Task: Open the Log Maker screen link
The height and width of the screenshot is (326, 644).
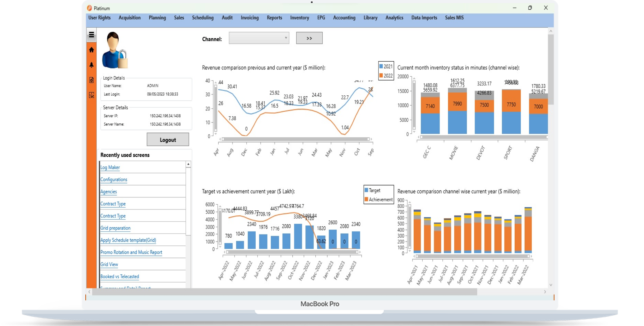Action: 110,167
